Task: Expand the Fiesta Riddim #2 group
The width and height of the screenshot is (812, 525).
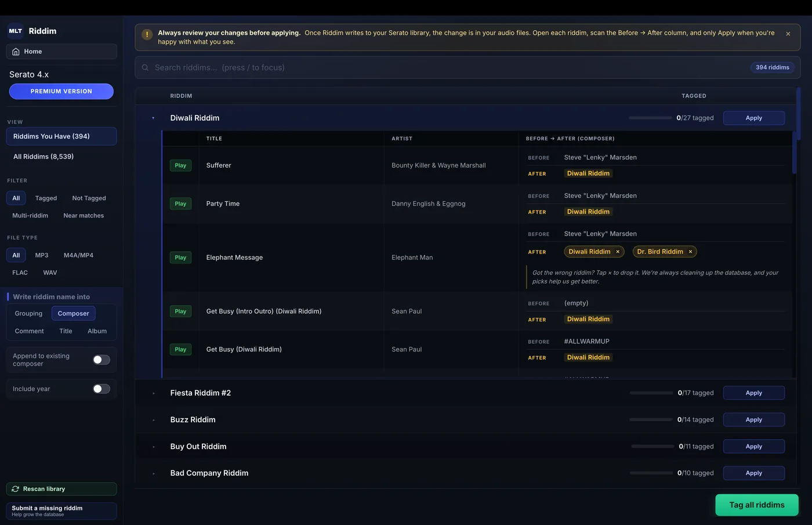Action: tap(154, 393)
